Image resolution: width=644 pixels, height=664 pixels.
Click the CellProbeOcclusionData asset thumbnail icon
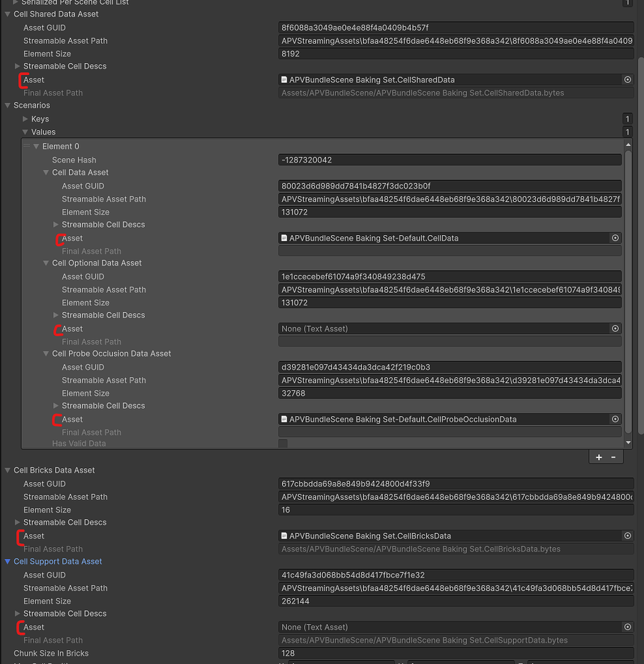coord(285,419)
